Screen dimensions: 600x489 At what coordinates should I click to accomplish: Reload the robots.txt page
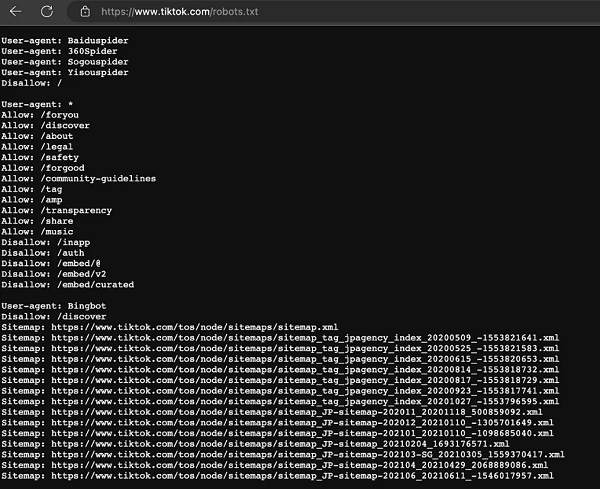[47, 11]
